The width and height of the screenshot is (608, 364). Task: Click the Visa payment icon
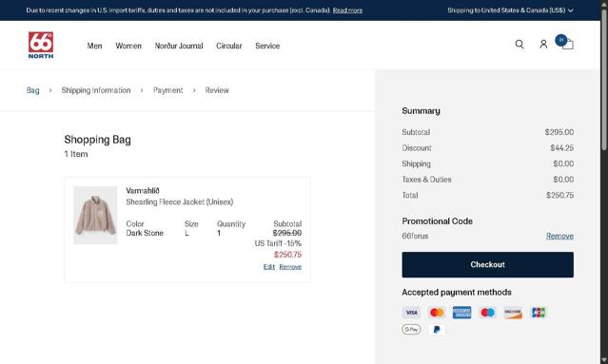(411, 313)
